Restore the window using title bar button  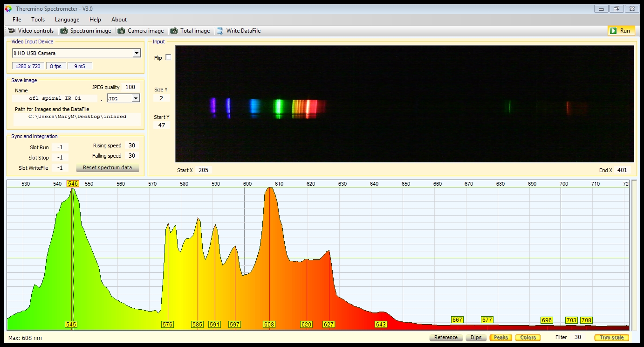pyautogui.click(x=616, y=9)
